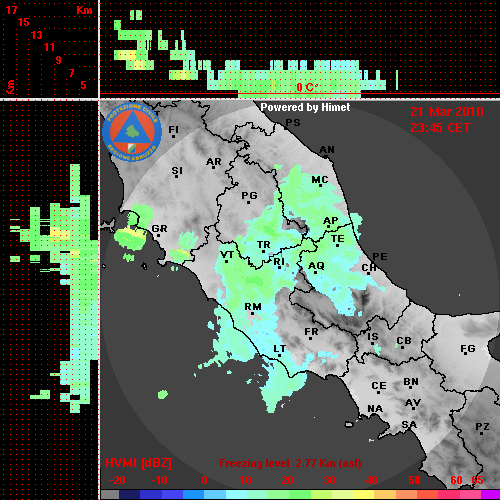The image size is (500, 500).
Task: Click the FG city label on map
Action: 467,349
